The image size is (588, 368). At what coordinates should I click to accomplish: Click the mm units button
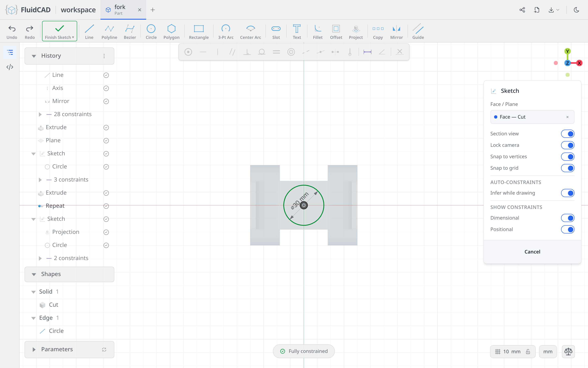point(548,351)
